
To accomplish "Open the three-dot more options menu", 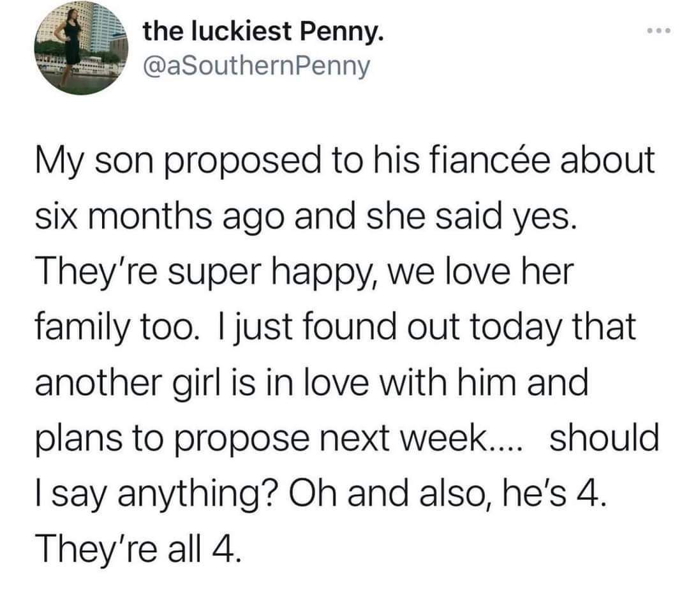I will pos(659,31).
